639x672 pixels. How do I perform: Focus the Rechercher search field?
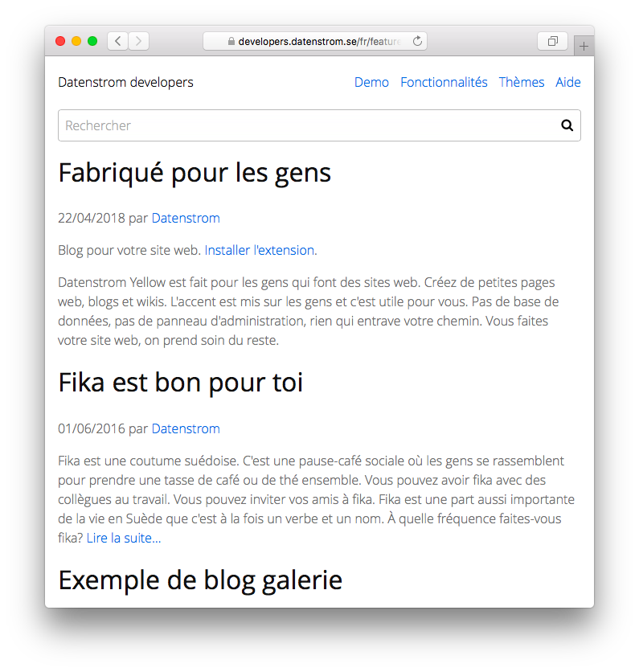pyautogui.click(x=305, y=125)
